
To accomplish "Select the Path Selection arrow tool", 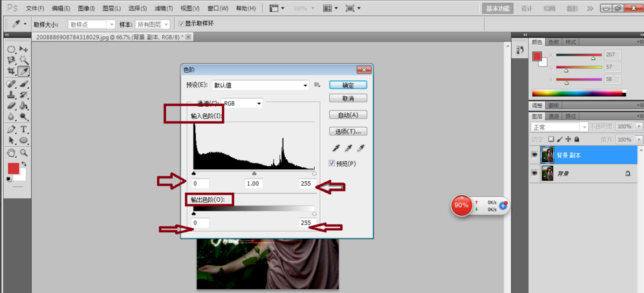I will pos(12,140).
